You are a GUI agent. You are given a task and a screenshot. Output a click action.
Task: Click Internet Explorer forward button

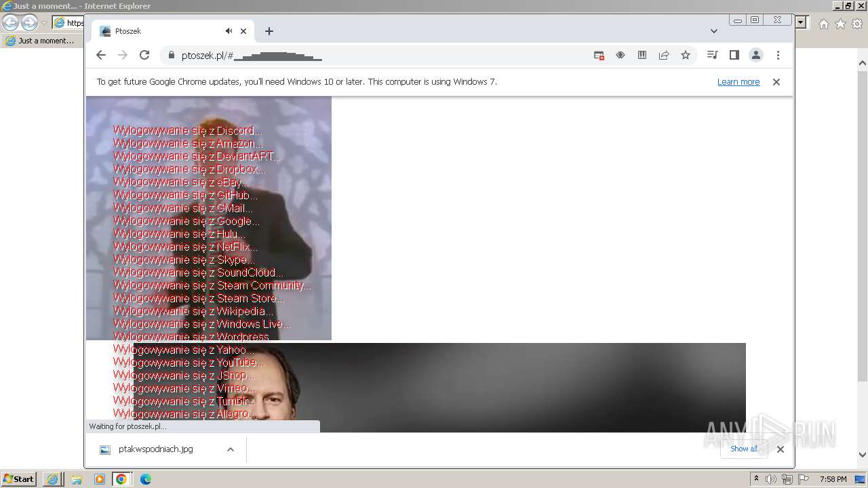point(29,22)
